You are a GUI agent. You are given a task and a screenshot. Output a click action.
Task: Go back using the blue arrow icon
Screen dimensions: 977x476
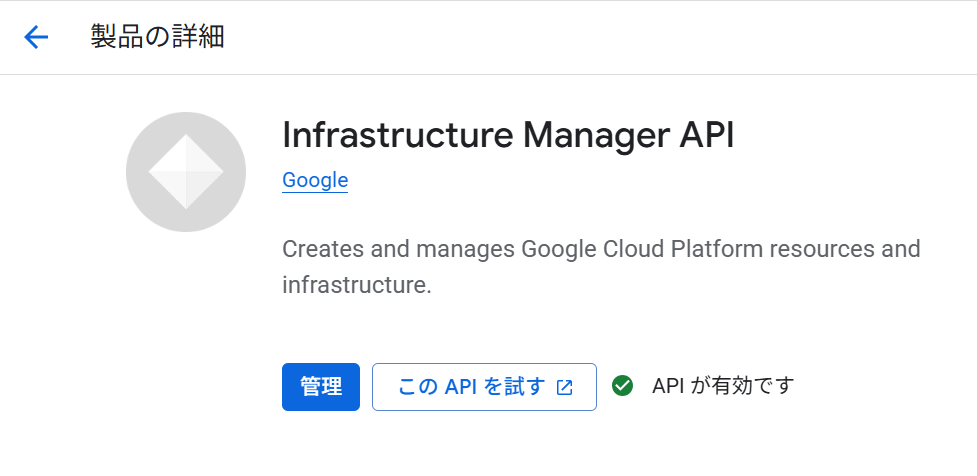coord(36,37)
